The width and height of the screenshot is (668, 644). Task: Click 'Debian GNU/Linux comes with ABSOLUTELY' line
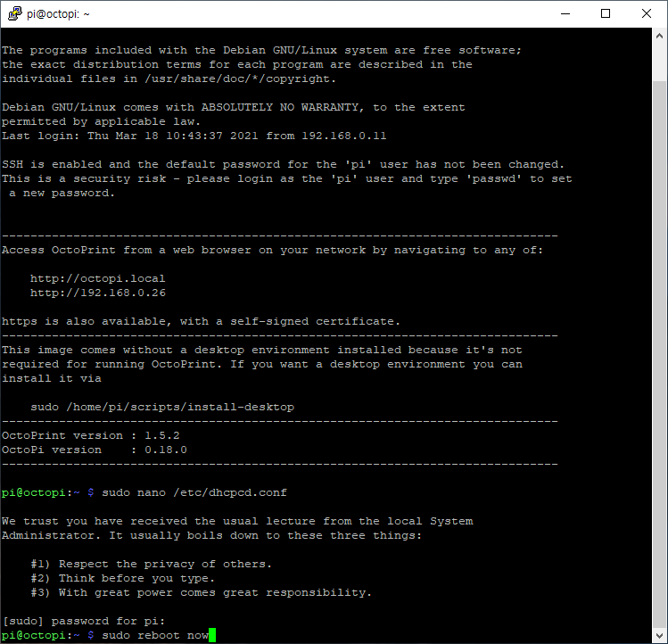[234, 107]
